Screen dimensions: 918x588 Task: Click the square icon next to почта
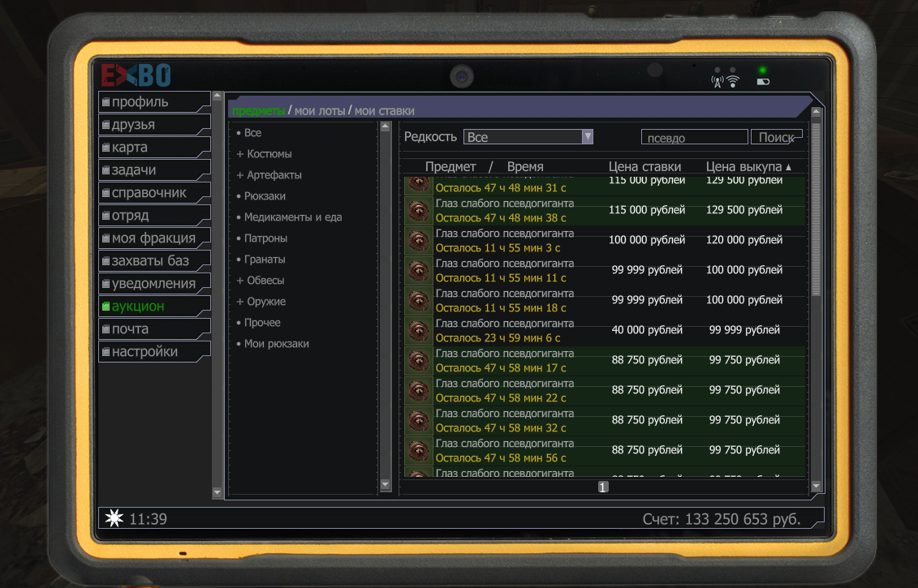click(x=106, y=329)
